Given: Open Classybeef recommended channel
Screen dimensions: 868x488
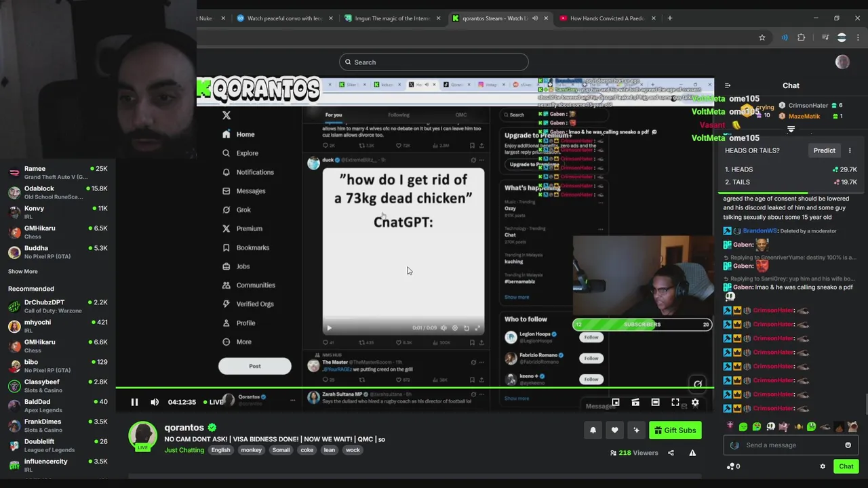Looking at the screenshot, I should coord(58,386).
